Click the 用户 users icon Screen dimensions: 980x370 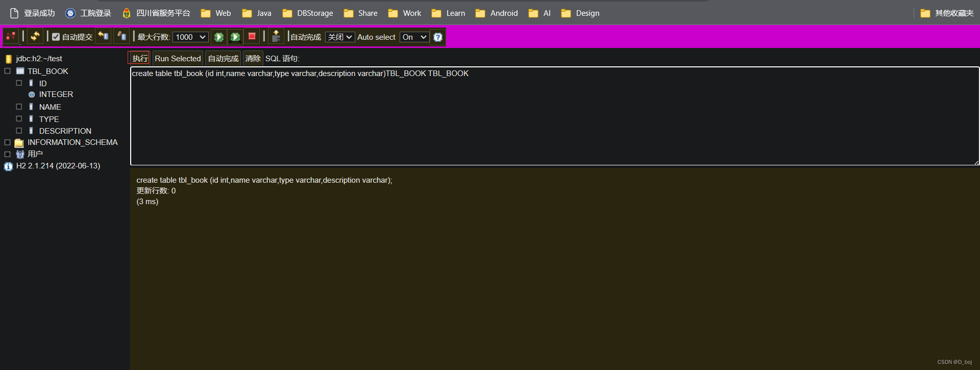tap(20, 154)
